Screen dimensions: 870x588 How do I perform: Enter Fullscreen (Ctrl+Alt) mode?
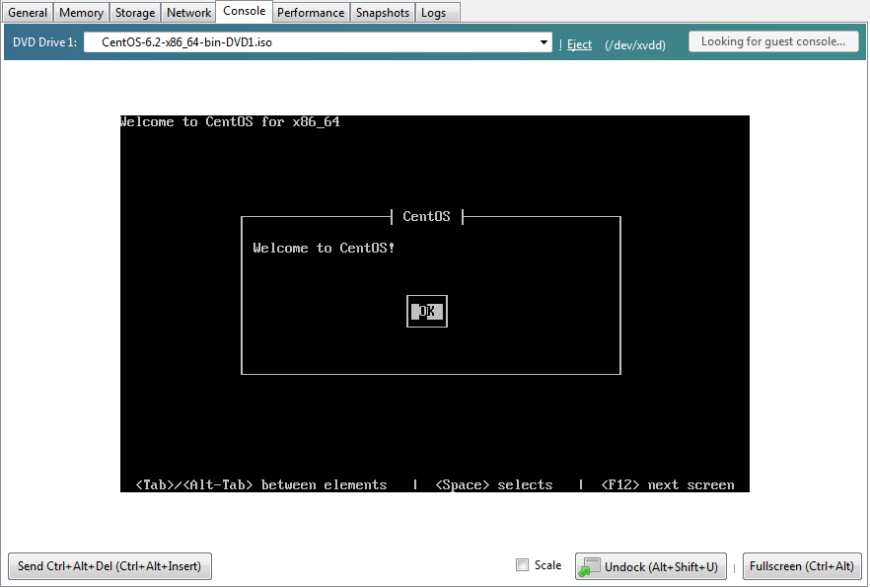pyautogui.click(x=802, y=566)
